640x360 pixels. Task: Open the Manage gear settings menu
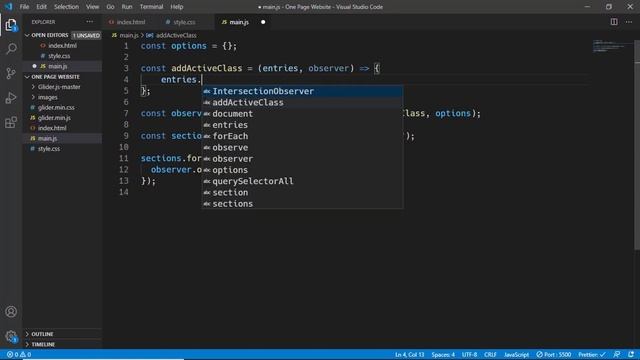click(x=11, y=336)
